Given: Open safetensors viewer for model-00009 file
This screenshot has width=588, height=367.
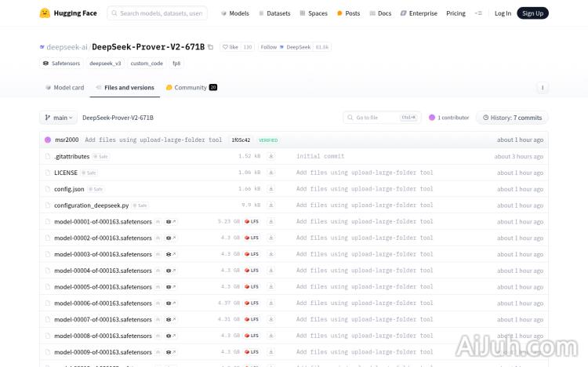Looking at the screenshot, I should tap(171, 352).
